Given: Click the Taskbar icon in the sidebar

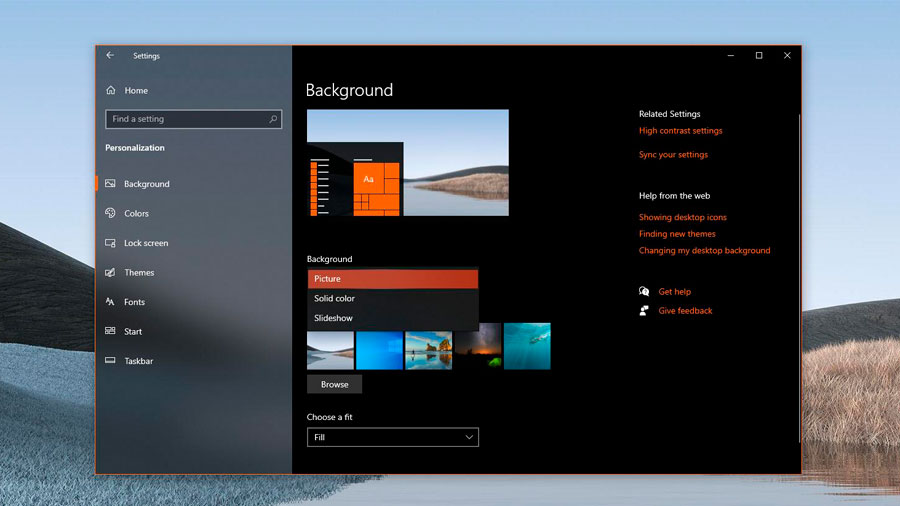Looking at the screenshot, I should (110, 360).
